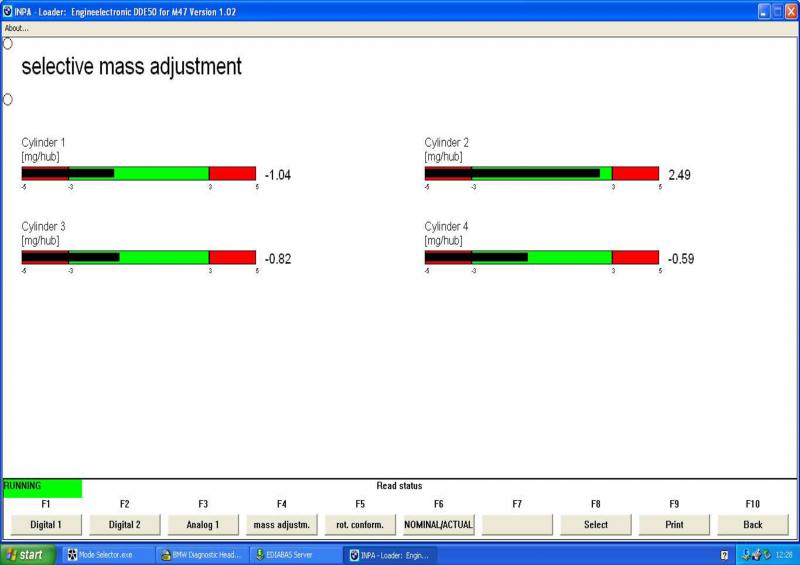Click the NOMINAL/ACTUAL button
Viewport: 800px width, 565px height.
tap(438, 524)
